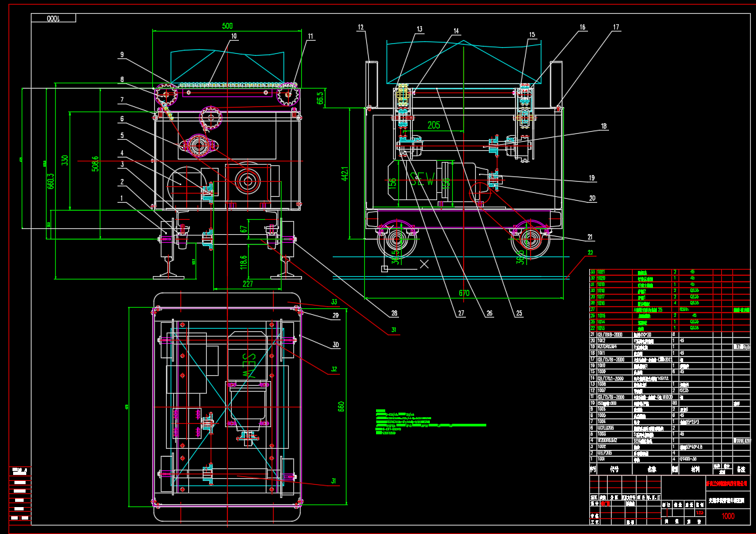
Task: Select the 205 dimension in side view
Action: click(x=434, y=125)
